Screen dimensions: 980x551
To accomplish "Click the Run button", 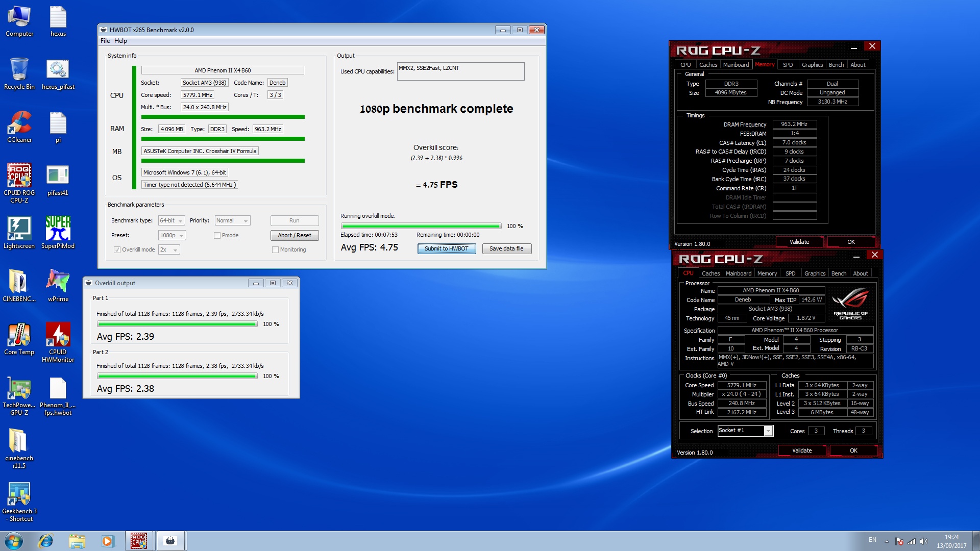I will pos(295,220).
